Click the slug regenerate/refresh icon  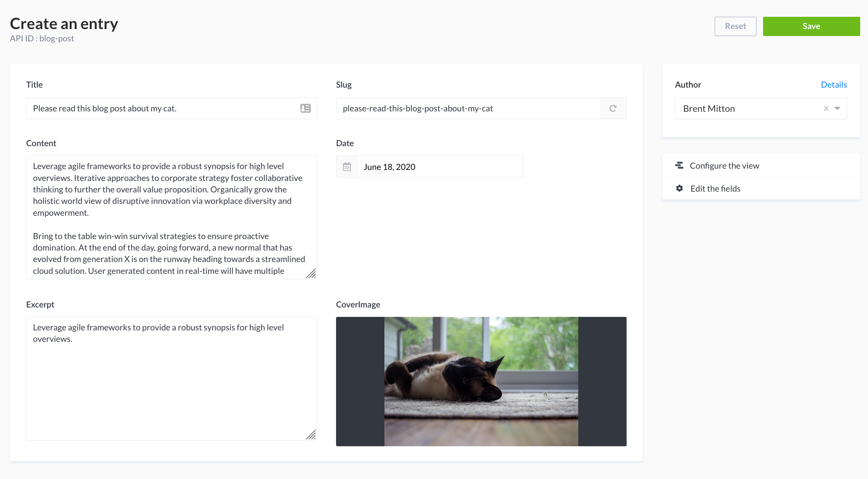click(614, 108)
